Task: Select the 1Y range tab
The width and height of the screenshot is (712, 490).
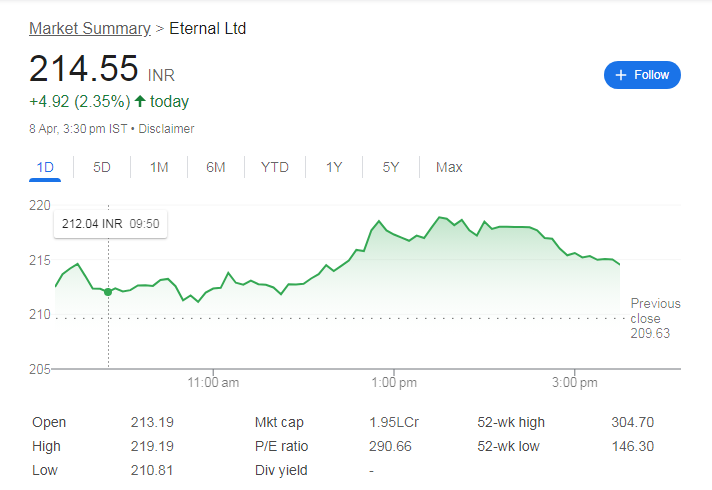Action: [x=334, y=167]
